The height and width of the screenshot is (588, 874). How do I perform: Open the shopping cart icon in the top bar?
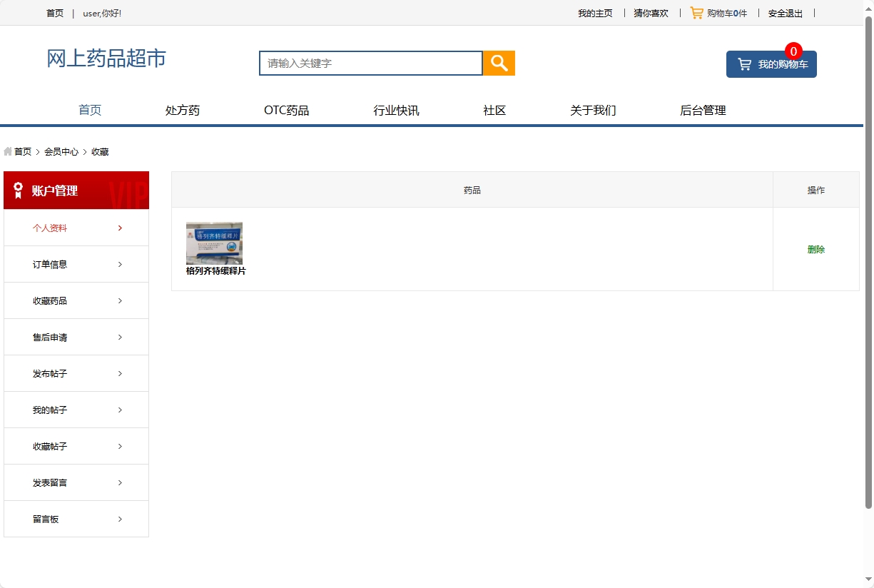696,12
